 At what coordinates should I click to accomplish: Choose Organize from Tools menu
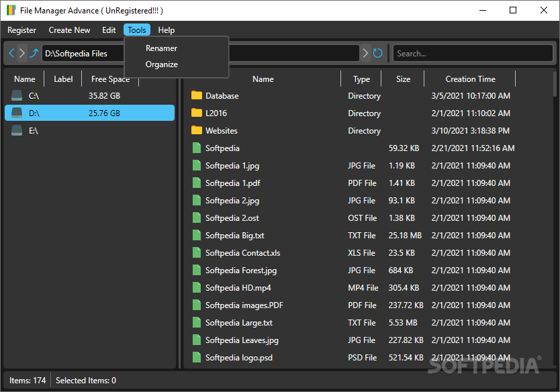[x=161, y=64]
